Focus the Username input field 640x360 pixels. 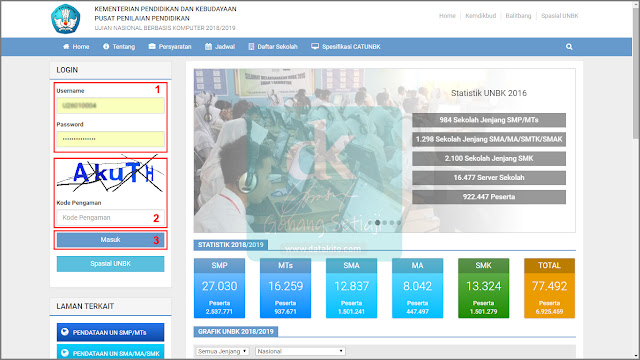tap(111, 106)
